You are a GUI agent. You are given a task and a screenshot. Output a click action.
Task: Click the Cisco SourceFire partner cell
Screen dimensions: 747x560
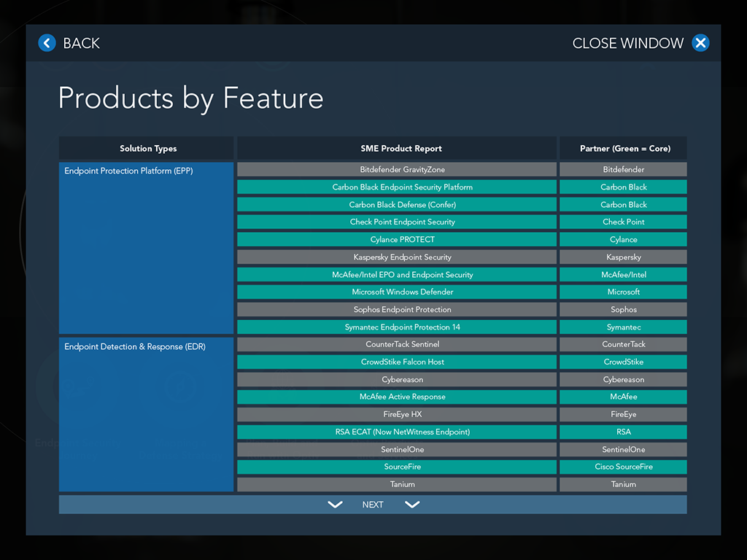(623, 467)
